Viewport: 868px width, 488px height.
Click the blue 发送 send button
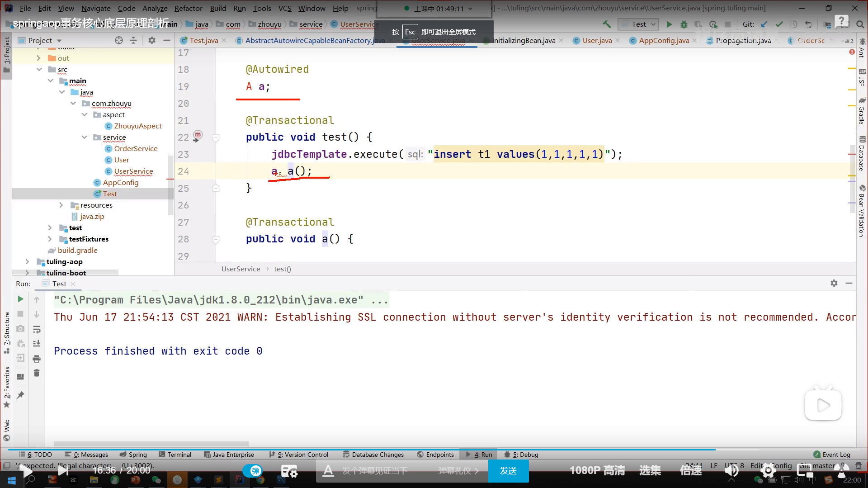pos(508,471)
